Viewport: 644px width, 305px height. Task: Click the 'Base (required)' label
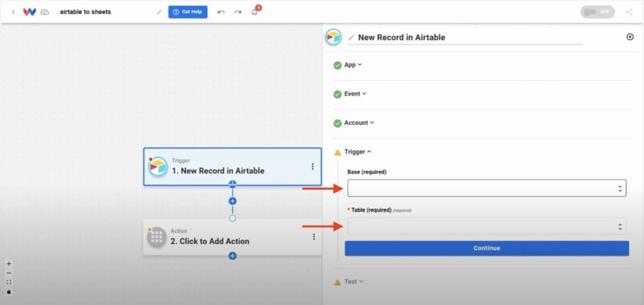tap(367, 172)
